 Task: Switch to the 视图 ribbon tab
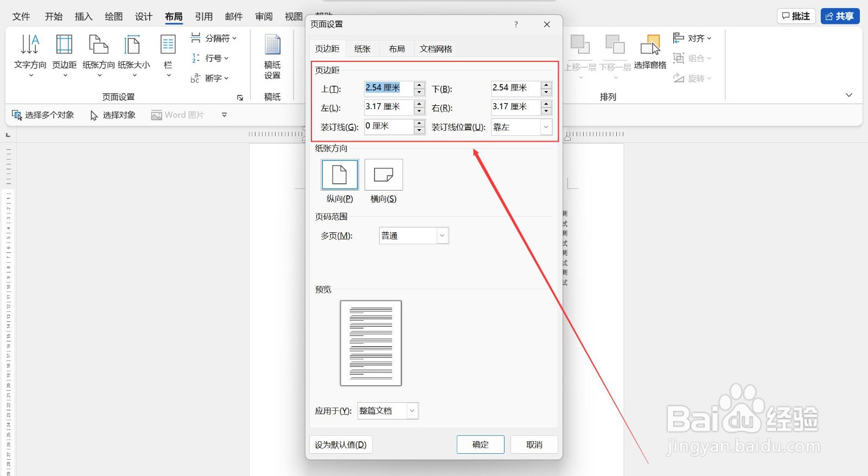coord(293,17)
